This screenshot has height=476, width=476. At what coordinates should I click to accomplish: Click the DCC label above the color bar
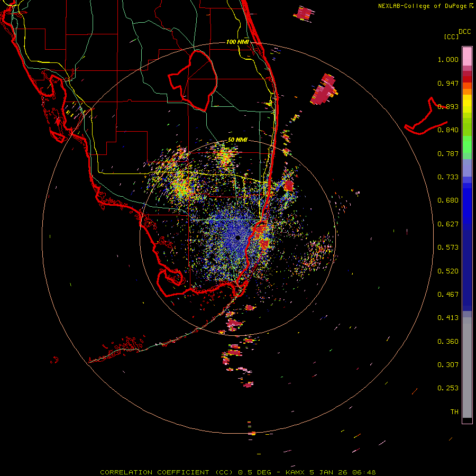[x=464, y=32]
